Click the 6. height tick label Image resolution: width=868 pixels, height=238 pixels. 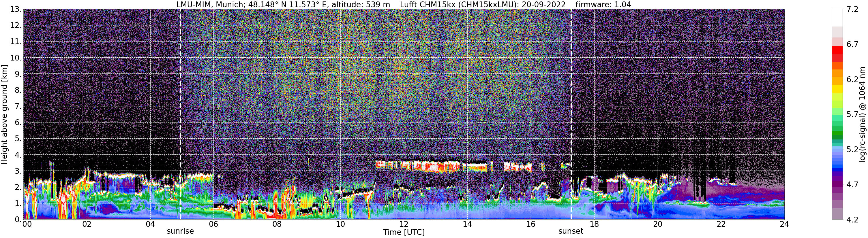[x=18, y=122]
